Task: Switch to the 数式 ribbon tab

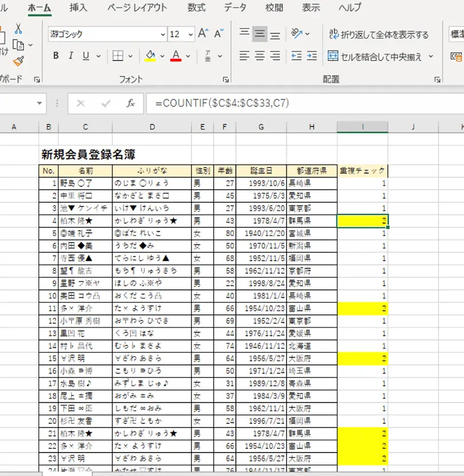Action: click(196, 8)
